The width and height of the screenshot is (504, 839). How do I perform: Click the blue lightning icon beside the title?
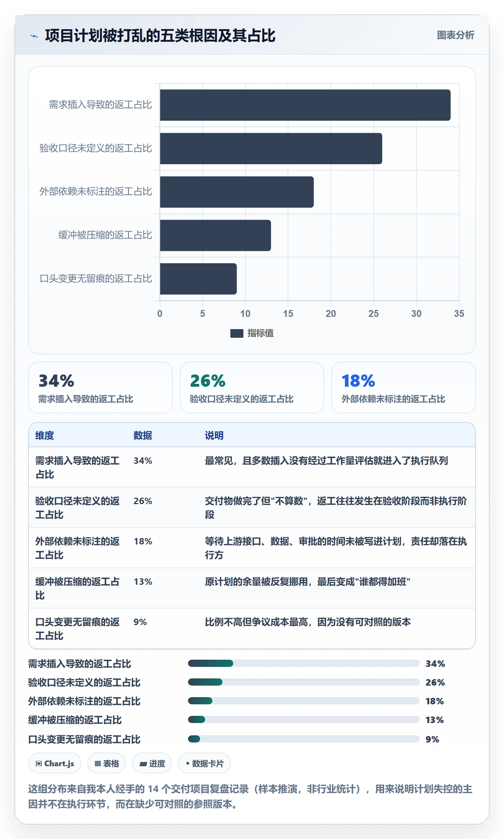pyautogui.click(x=34, y=36)
